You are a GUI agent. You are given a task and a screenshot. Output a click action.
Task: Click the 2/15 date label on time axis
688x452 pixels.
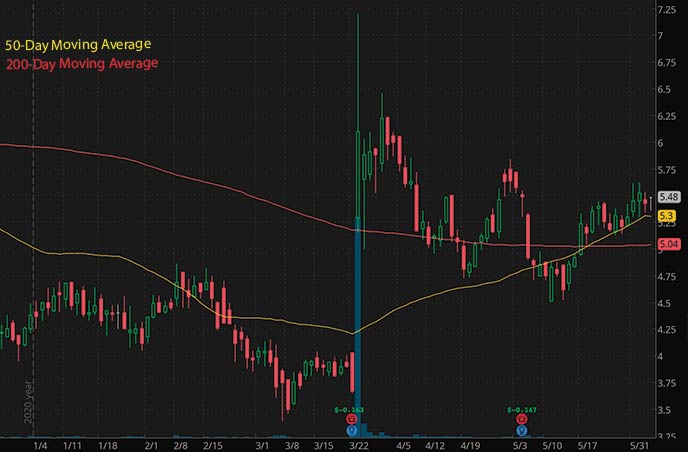click(213, 446)
